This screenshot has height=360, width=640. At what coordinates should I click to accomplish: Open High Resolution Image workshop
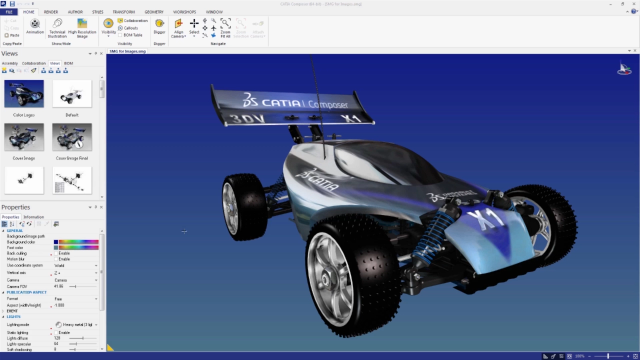click(x=82, y=28)
